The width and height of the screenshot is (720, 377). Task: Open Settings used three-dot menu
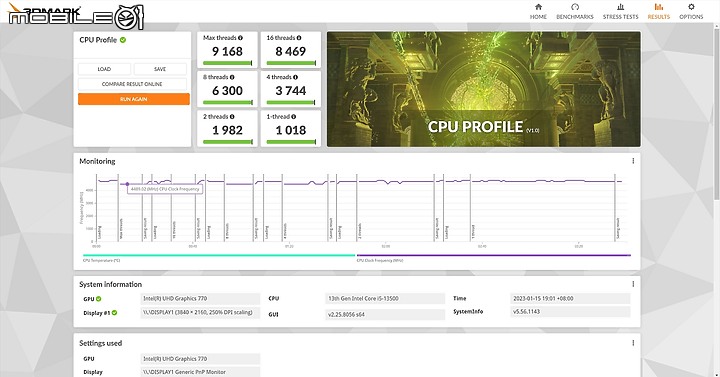pyautogui.click(x=633, y=343)
